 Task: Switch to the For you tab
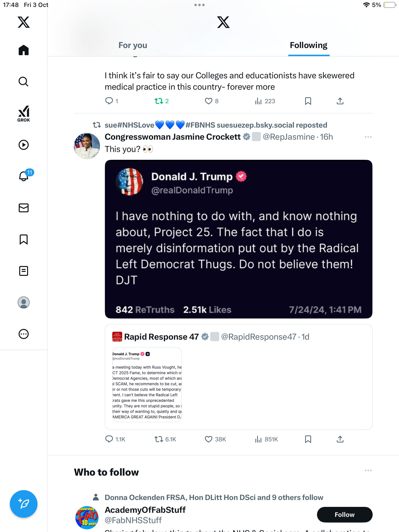pyautogui.click(x=133, y=45)
